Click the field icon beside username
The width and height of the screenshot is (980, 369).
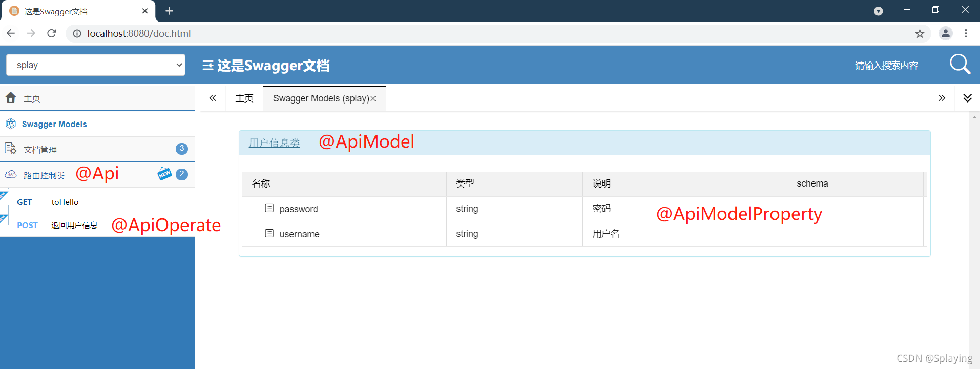coord(269,233)
